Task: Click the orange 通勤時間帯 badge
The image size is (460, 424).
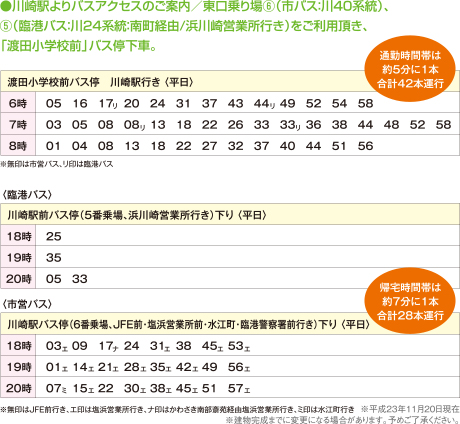Action: click(x=410, y=69)
